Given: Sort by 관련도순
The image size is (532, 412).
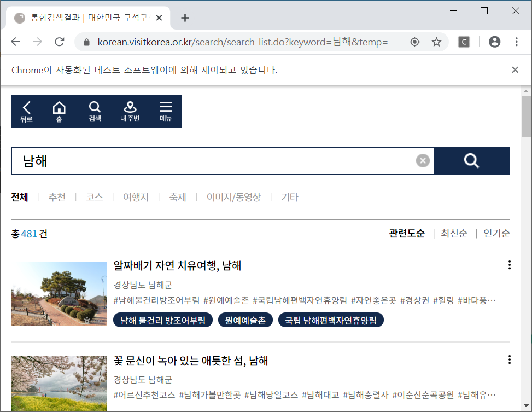Looking at the screenshot, I should (407, 233).
